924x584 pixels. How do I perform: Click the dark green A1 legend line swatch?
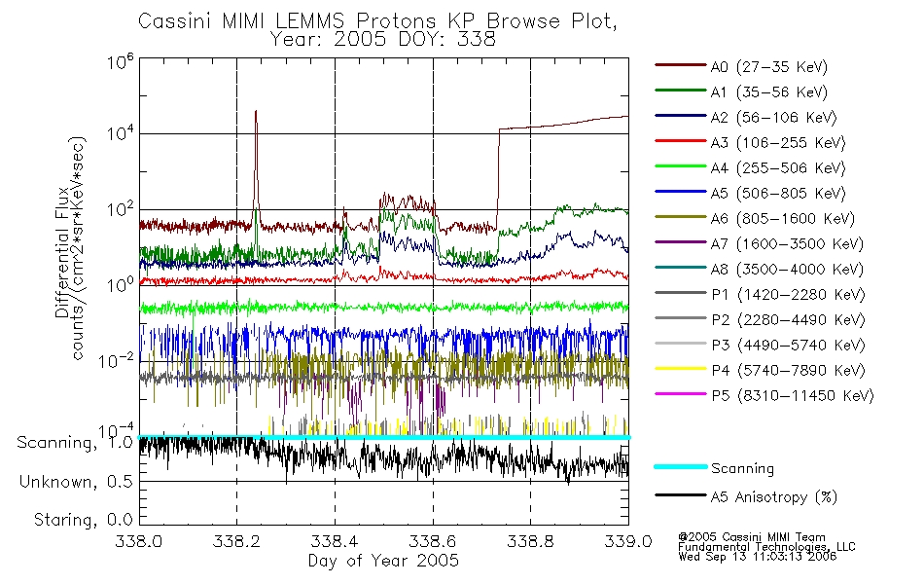pos(681,91)
